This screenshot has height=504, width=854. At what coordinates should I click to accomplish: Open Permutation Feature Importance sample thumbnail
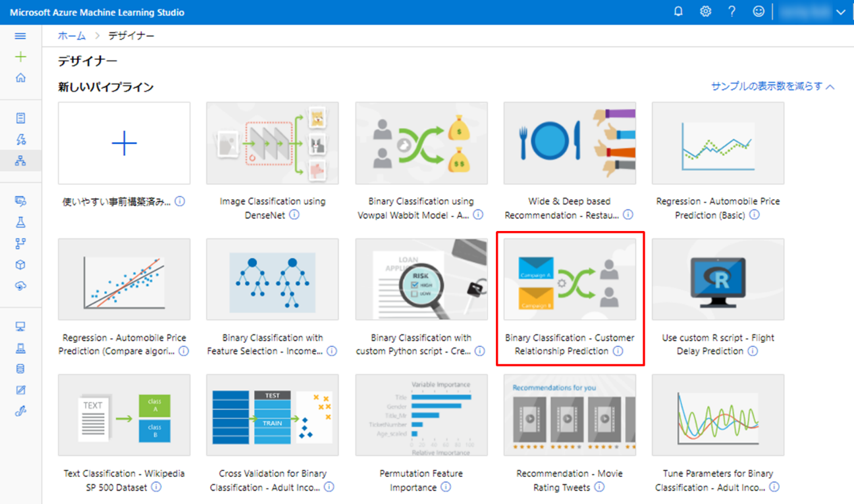pyautogui.click(x=421, y=415)
